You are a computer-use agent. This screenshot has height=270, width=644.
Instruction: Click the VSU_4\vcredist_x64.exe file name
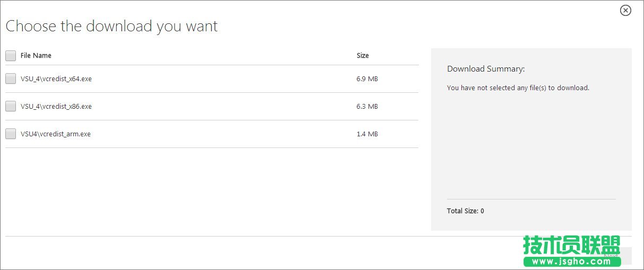click(x=56, y=79)
